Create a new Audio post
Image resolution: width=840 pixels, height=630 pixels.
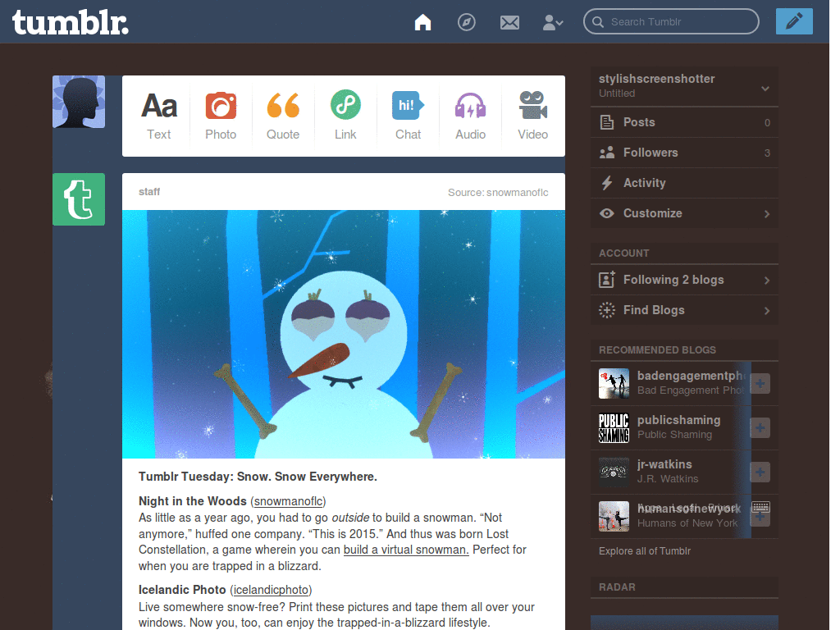[470, 116]
